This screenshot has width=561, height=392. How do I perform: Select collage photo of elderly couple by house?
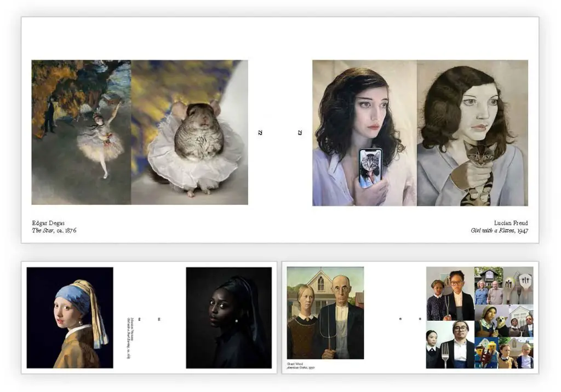pyautogui.click(x=489, y=285)
